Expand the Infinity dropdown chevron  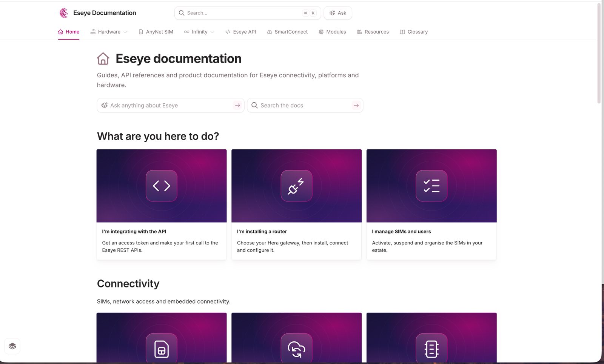(213, 32)
